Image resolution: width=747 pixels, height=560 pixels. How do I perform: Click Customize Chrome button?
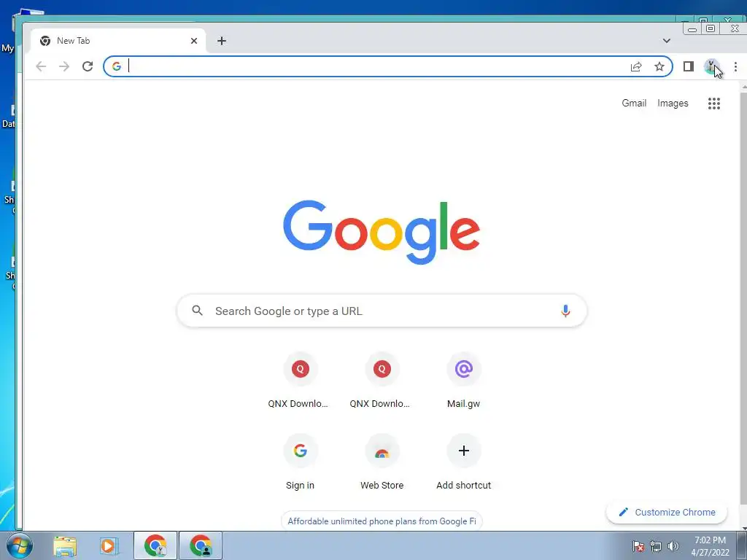click(x=667, y=513)
